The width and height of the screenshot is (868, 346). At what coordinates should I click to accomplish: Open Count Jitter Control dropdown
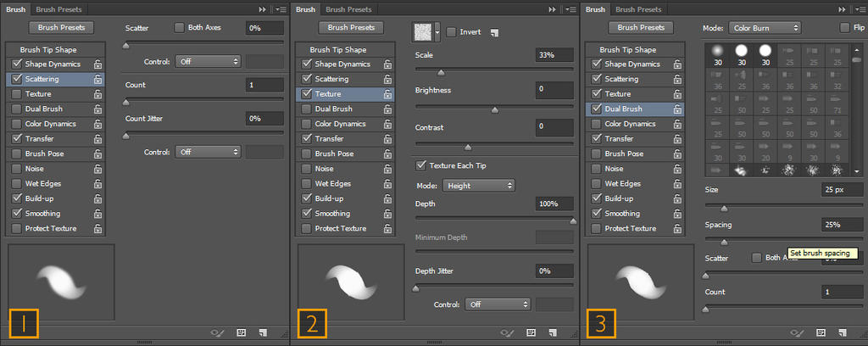[x=209, y=151]
